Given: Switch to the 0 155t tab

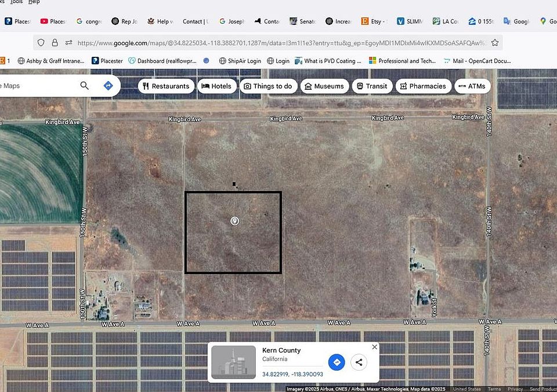Looking at the screenshot, I should coord(481,21).
